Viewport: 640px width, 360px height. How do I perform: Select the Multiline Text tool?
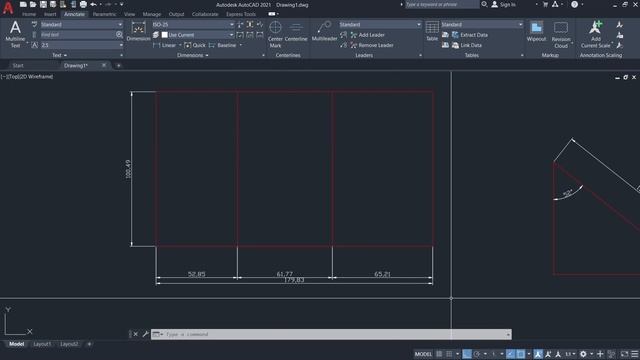15,34
